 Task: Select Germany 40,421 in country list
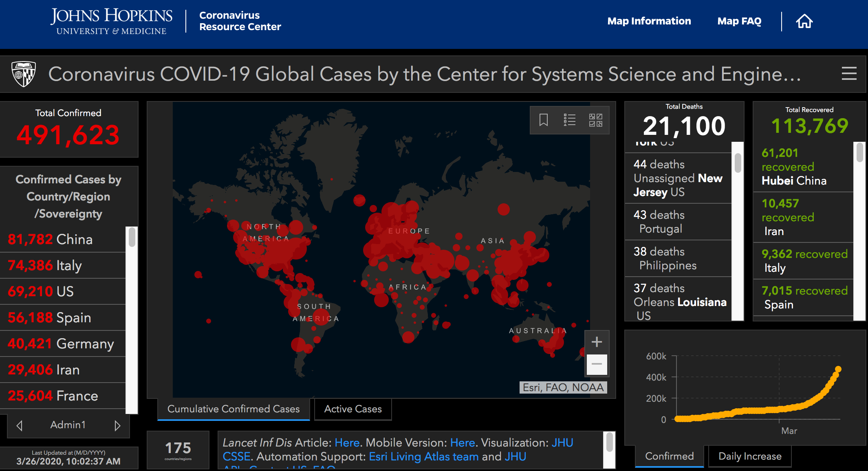(x=63, y=344)
